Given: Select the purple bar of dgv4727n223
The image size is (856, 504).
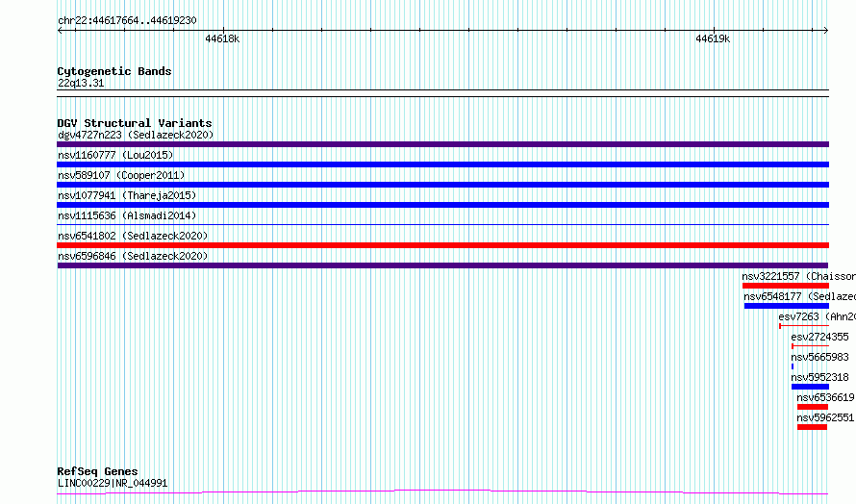Looking at the screenshot, I should pyautogui.click(x=442, y=144).
